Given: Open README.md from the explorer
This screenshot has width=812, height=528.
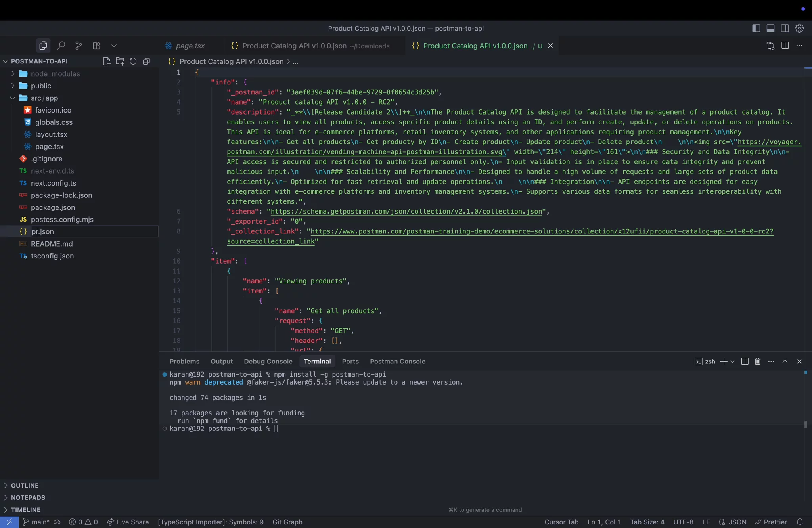Looking at the screenshot, I should 52,244.
